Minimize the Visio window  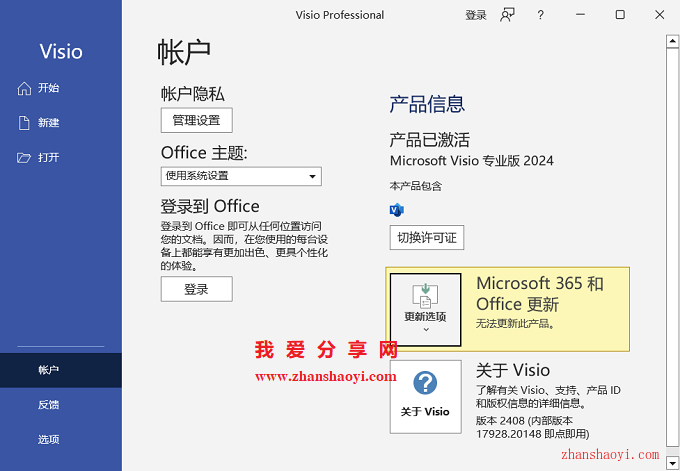[x=580, y=15]
